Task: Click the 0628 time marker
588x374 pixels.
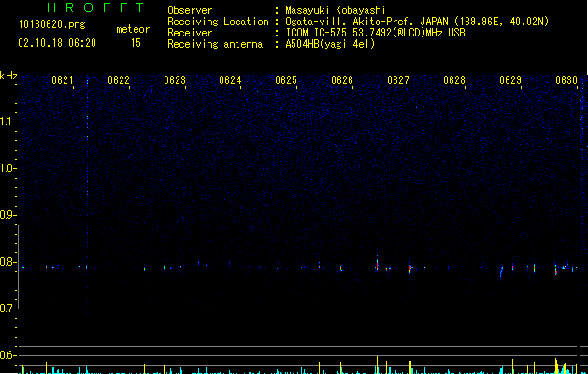Action: (454, 80)
